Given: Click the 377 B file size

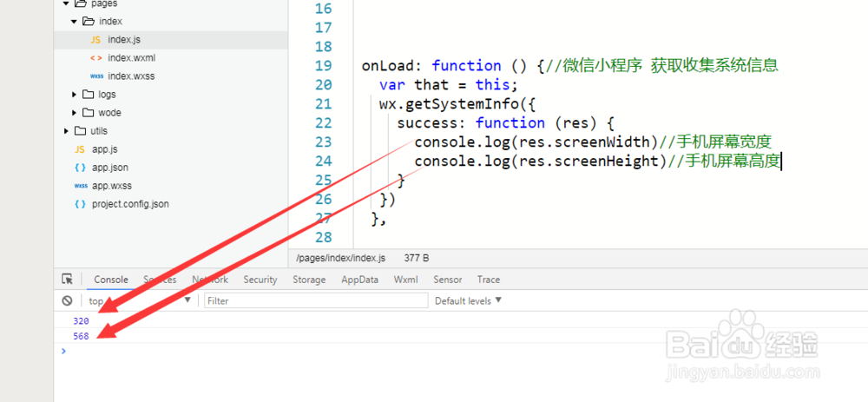Looking at the screenshot, I should (417, 258).
